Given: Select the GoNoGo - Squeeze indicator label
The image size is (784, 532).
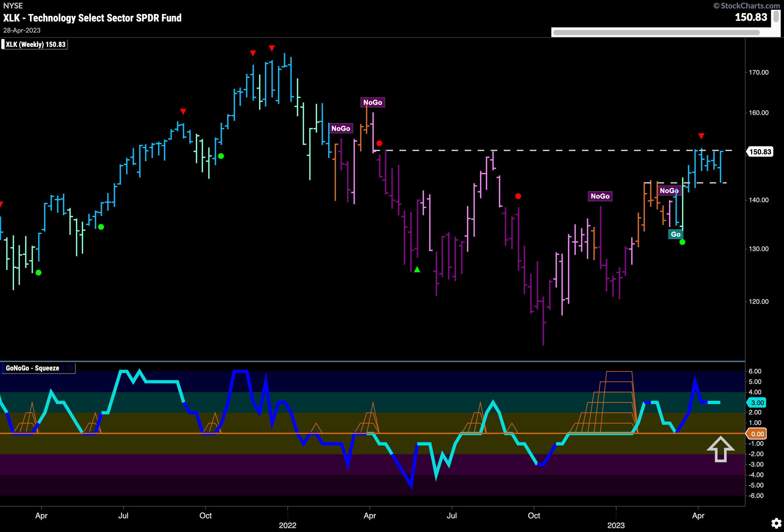Looking at the screenshot, I should coord(38,368).
